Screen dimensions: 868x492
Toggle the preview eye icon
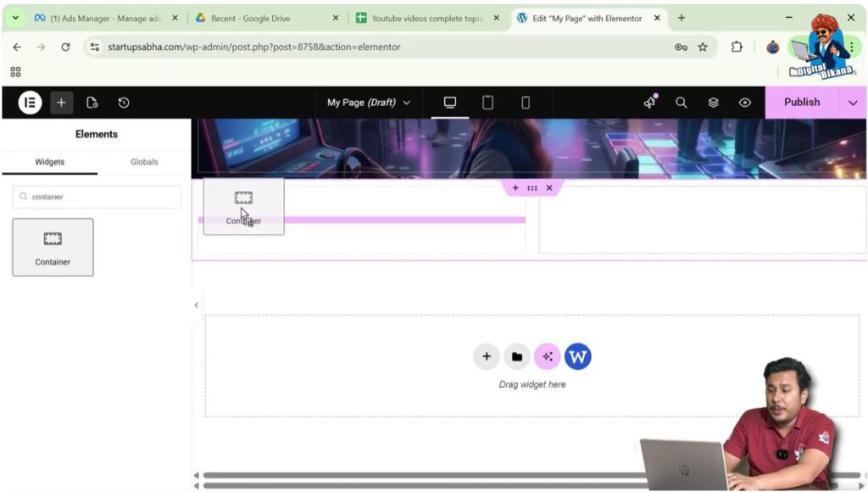[744, 103]
